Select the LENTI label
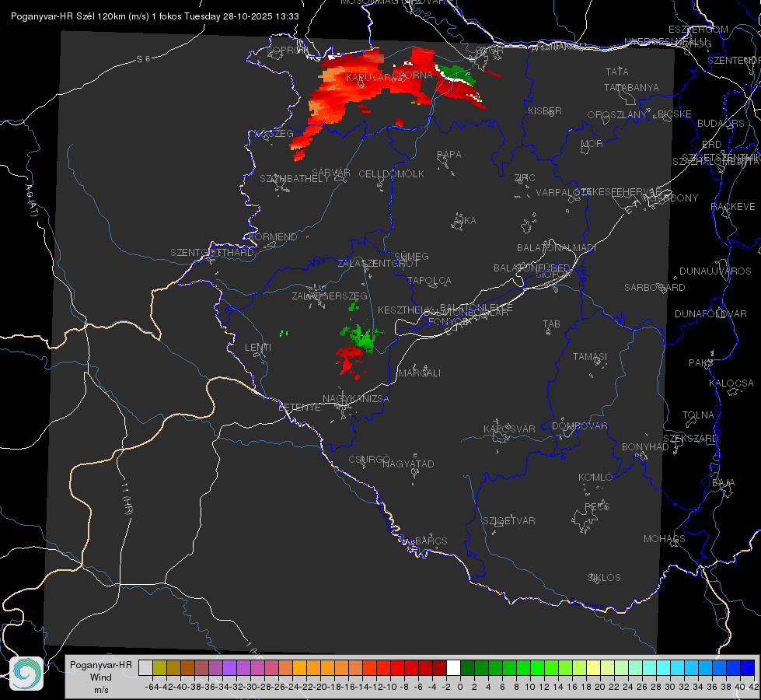Screen dimensions: 761x700 point(258,348)
